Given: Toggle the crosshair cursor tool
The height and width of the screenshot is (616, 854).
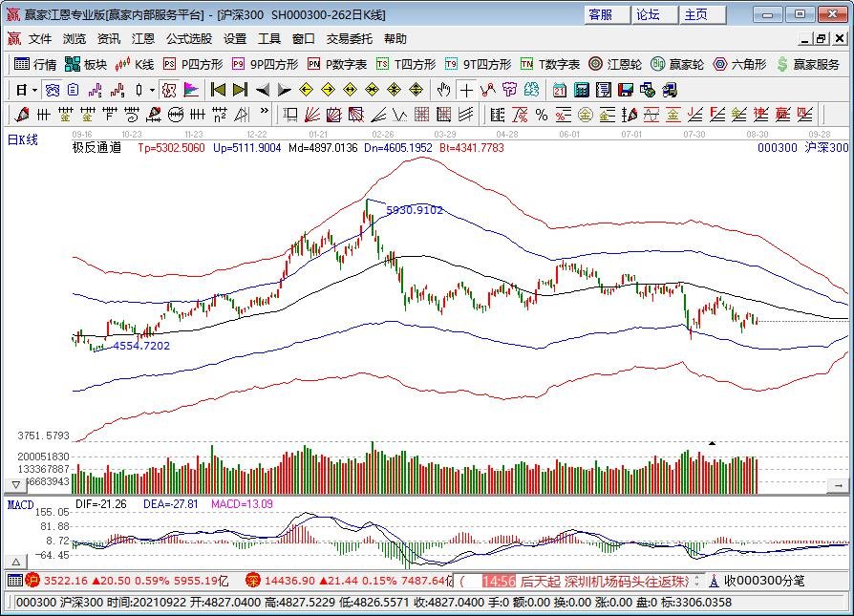Looking at the screenshot, I should pyautogui.click(x=466, y=90).
